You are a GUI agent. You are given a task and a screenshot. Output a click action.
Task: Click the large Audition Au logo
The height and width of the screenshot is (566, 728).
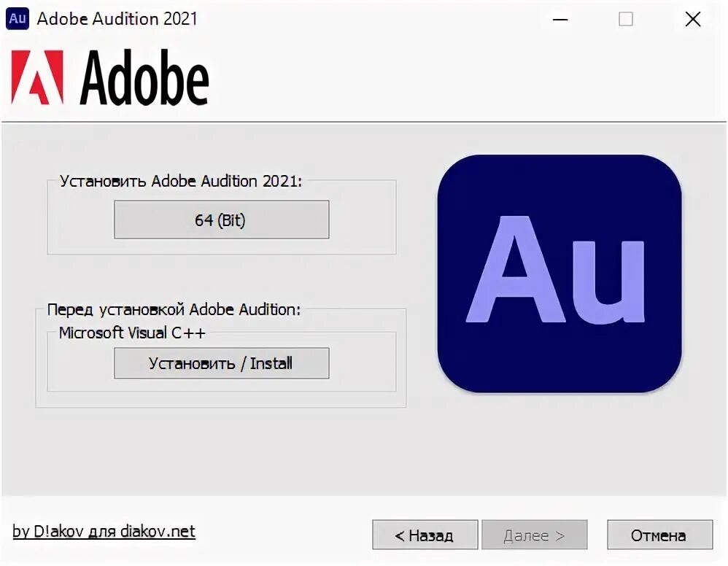(559, 274)
